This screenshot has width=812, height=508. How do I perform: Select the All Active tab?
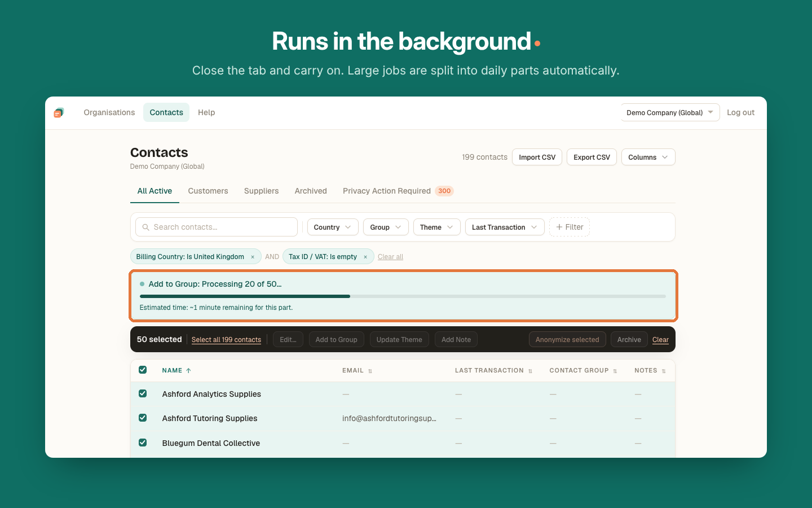[155, 191]
